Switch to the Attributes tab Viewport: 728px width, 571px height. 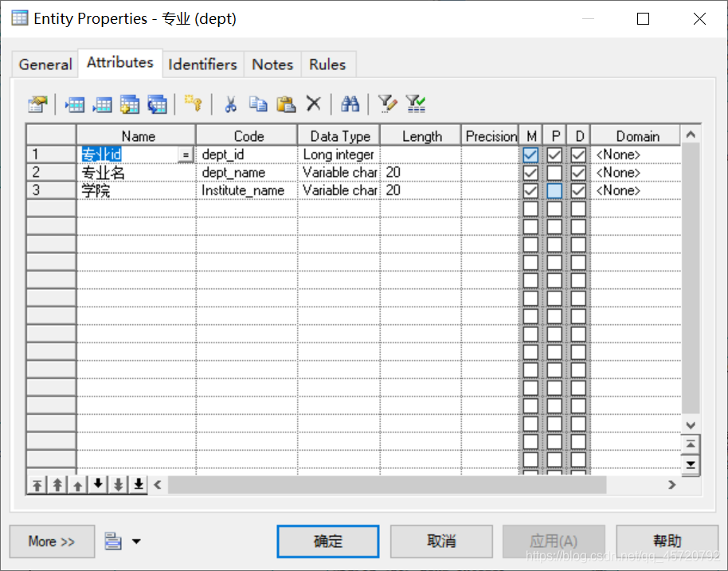click(120, 63)
